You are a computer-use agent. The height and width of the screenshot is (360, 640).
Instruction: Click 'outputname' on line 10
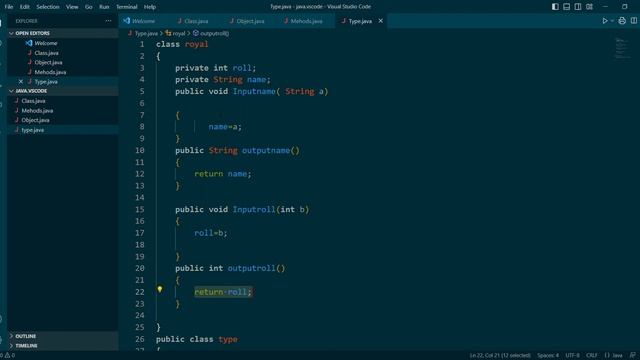click(266, 151)
